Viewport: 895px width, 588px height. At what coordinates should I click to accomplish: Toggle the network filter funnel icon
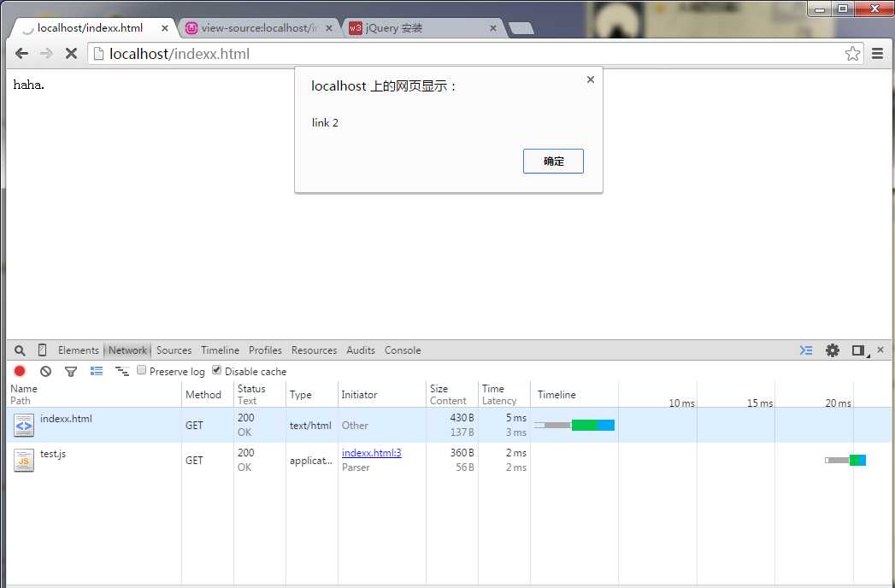tap(71, 372)
